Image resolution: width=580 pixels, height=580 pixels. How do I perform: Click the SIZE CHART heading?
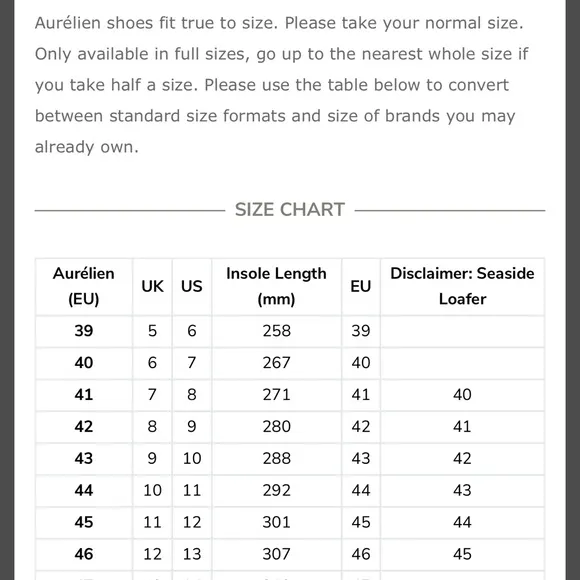click(290, 209)
